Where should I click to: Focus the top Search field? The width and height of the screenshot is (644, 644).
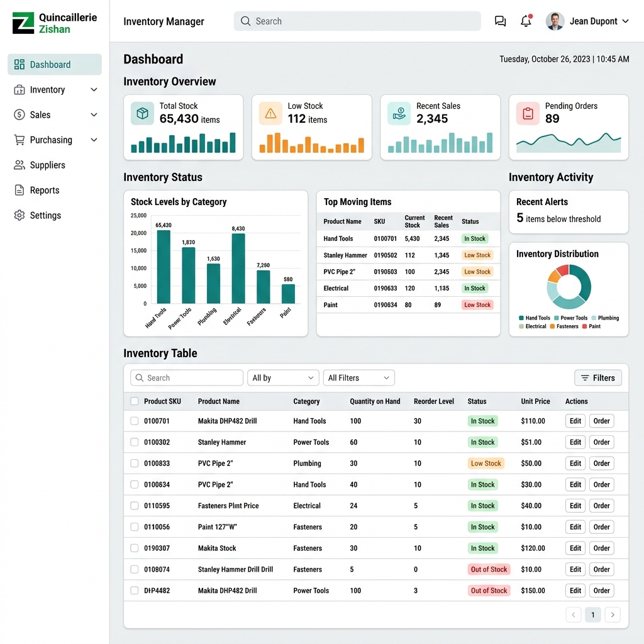(x=357, y=21)
